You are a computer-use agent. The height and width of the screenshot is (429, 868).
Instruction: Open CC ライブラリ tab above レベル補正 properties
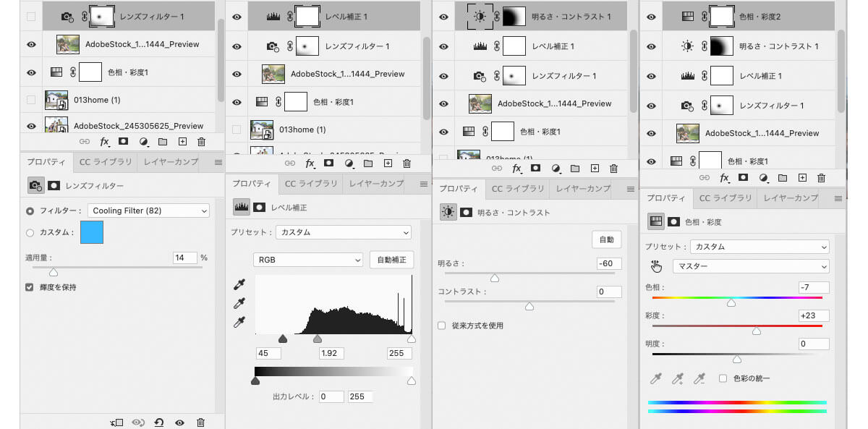(x=310, y=184)
